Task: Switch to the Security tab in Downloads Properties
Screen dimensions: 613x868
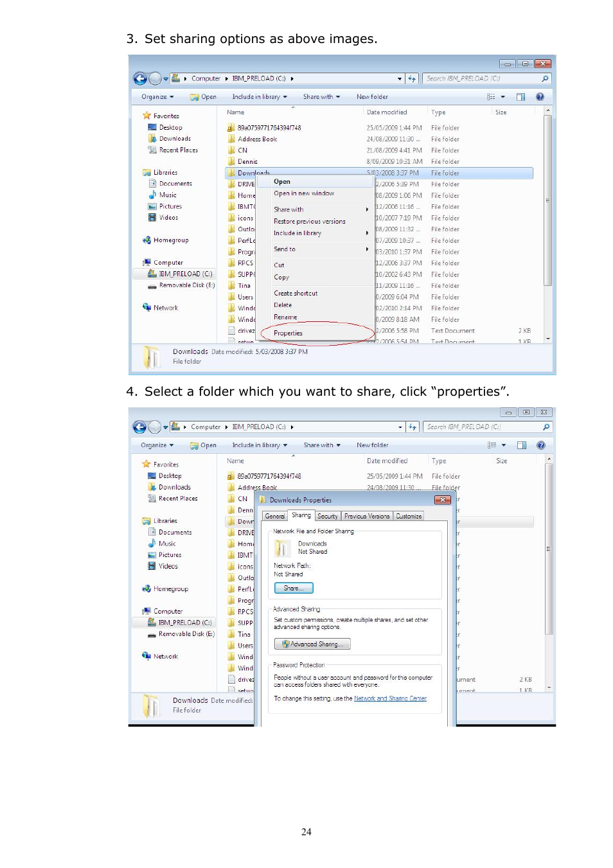Action: [327, 517]
